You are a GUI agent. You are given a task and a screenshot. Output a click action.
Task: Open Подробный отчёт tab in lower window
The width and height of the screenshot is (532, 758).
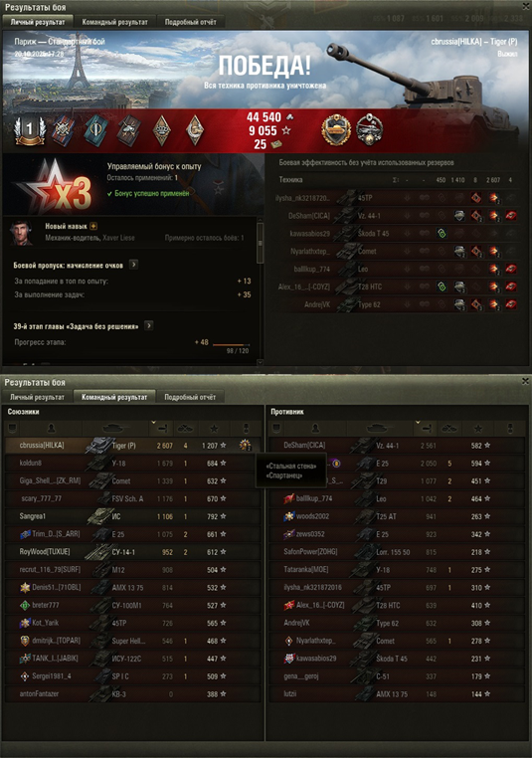pos(190,397)
